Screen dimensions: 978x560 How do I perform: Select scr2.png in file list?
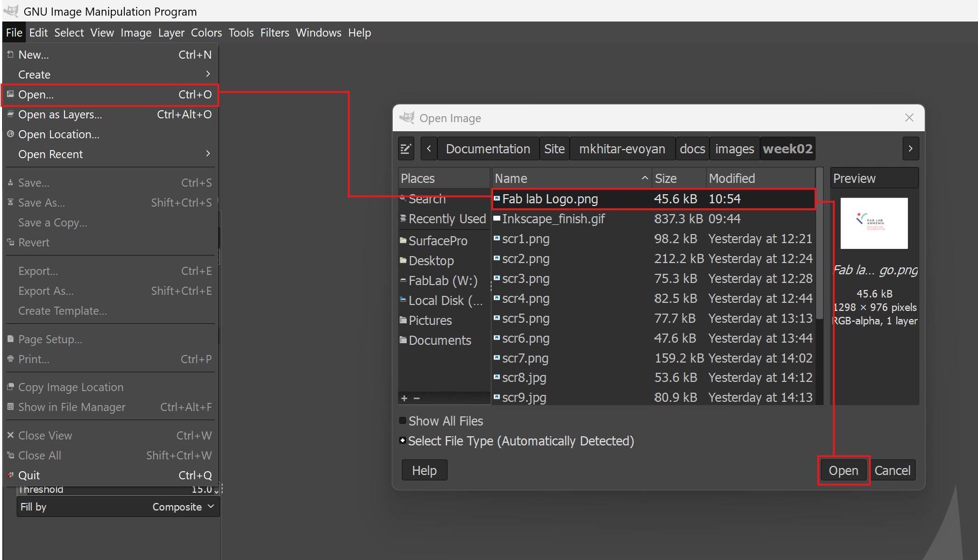coord(654,259)
